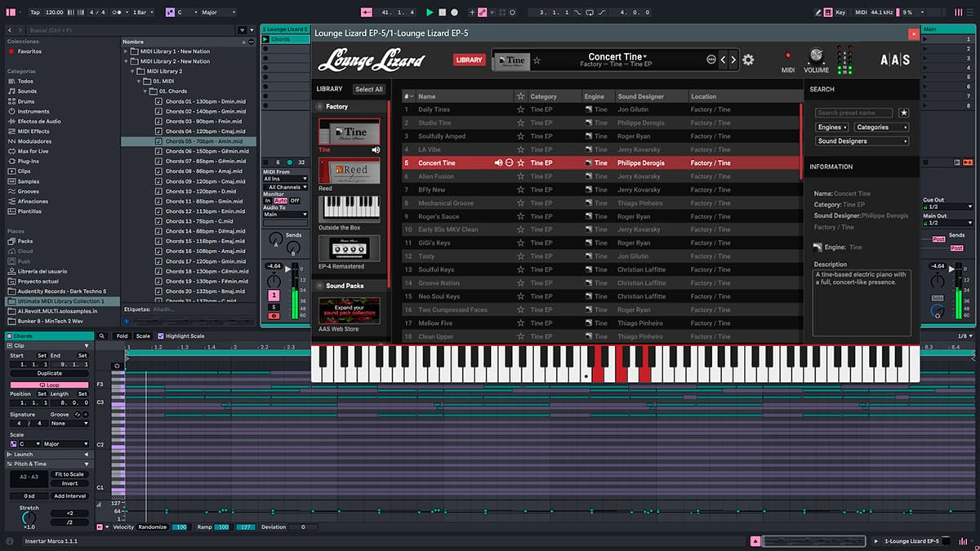Click the Follow playback button in top bar

tap(367, 12)
